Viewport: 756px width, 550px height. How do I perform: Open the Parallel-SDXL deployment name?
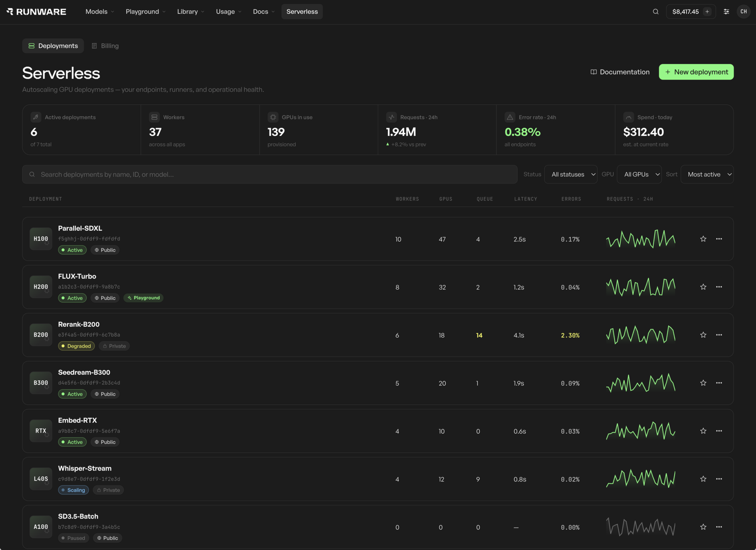(80, 228)
